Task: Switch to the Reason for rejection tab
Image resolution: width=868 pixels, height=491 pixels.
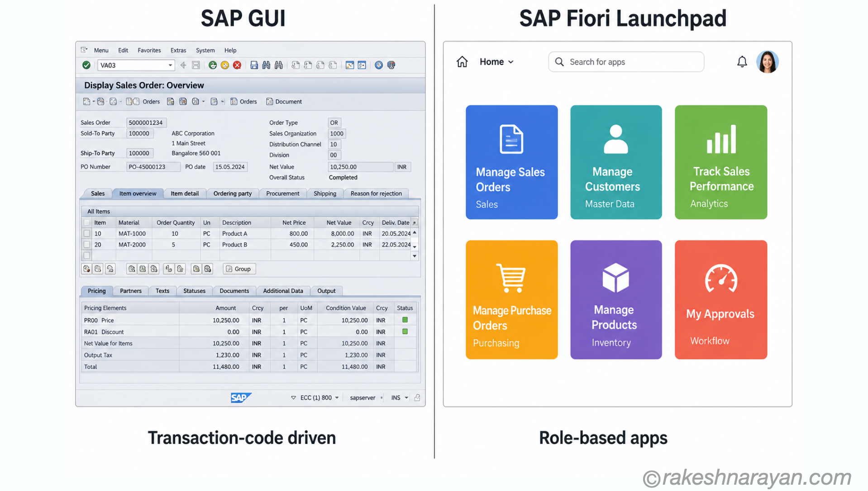Action: pos(376,193)
